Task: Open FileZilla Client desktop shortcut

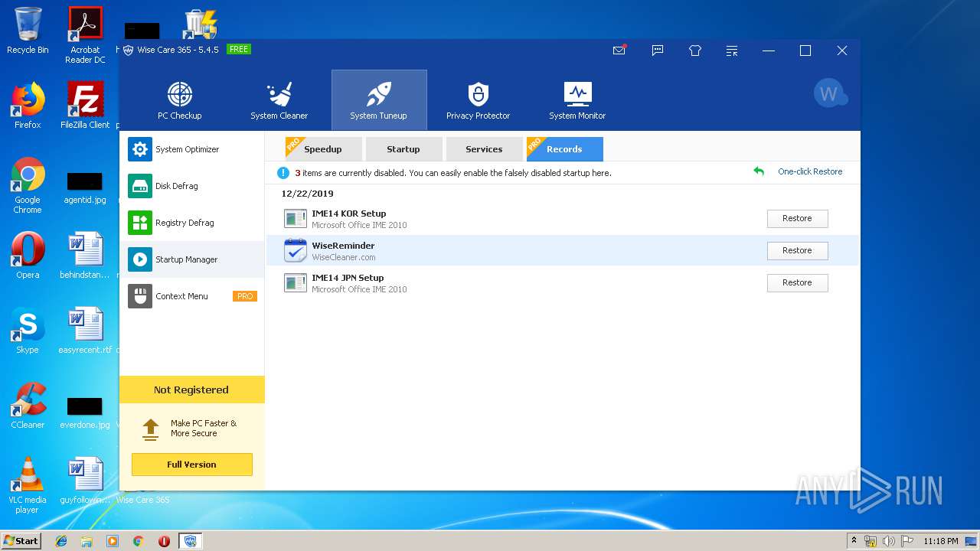Action: click(x=85, y=106)
